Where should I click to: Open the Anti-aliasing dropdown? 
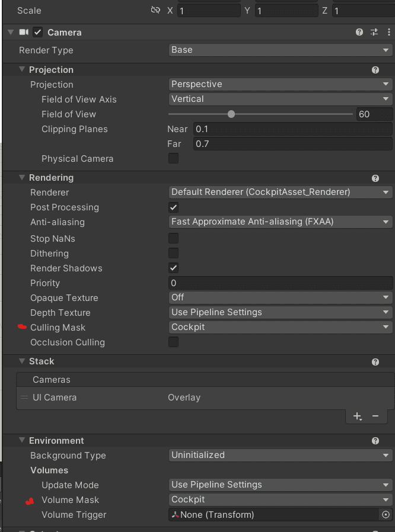coord(281,222)
